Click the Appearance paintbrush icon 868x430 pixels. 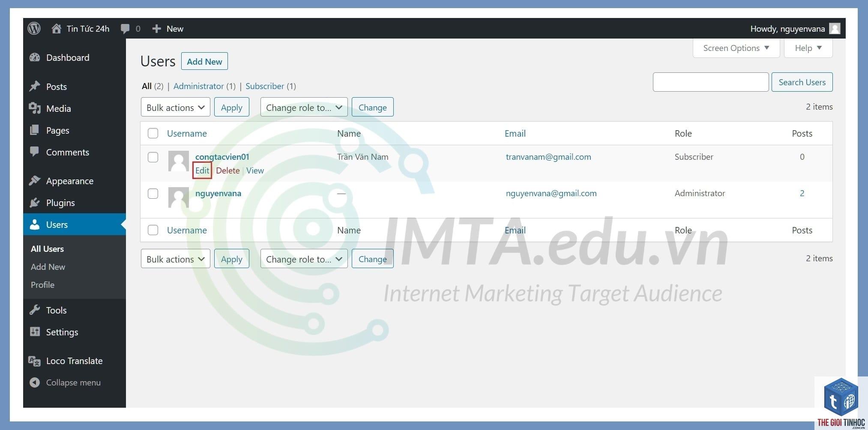[35, 181]
